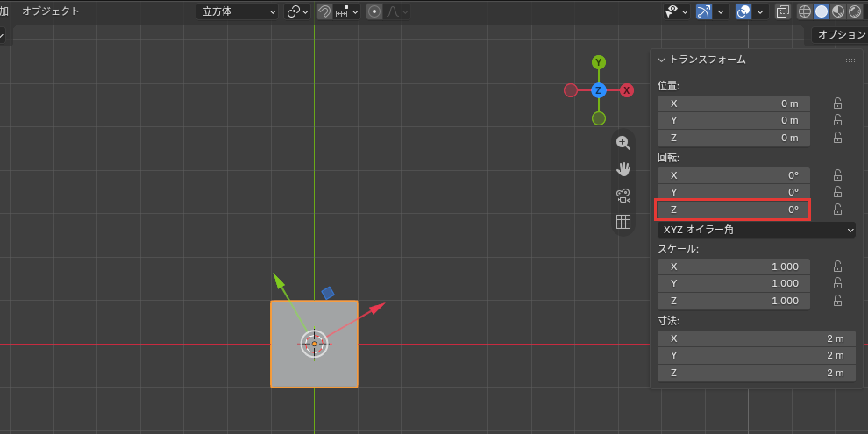The width and height of the screenshot is (868, 434).
Task: Click the 位置 Z field
Action: click(734, 138)
